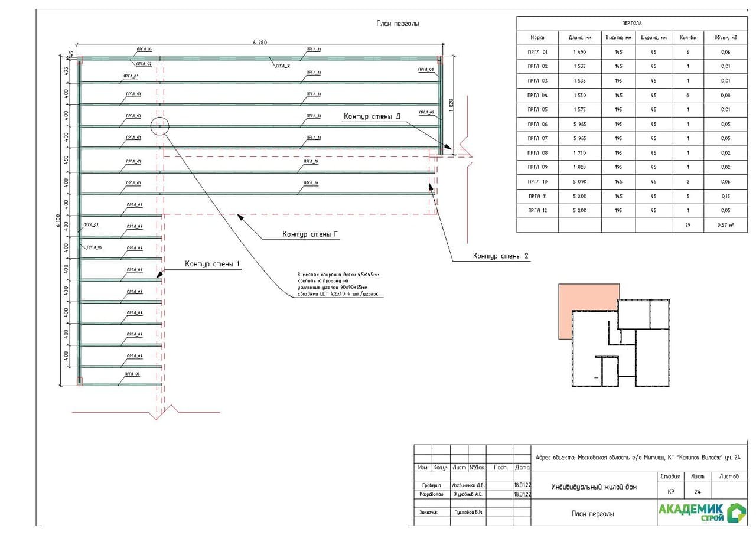This screenshot has height=535, width=756.
Task: Click the "Контур стены 1" annotation
Action: (x=212, y=263)
